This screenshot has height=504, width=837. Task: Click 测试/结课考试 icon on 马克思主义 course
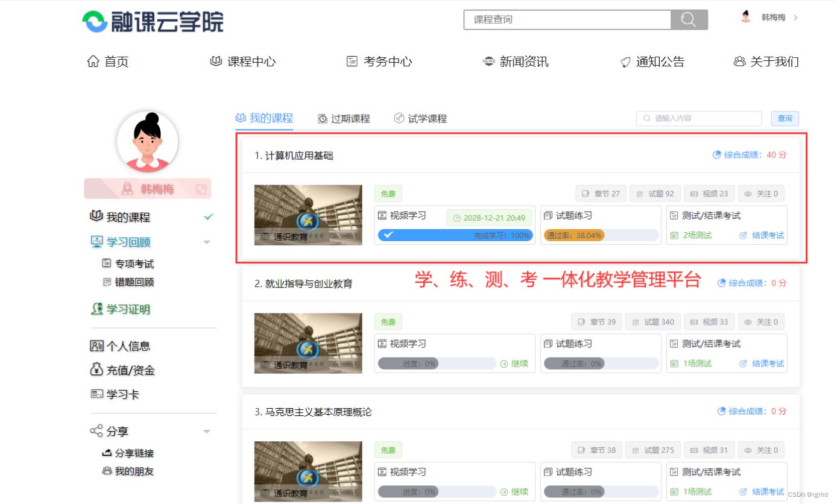tap(674, 472)
